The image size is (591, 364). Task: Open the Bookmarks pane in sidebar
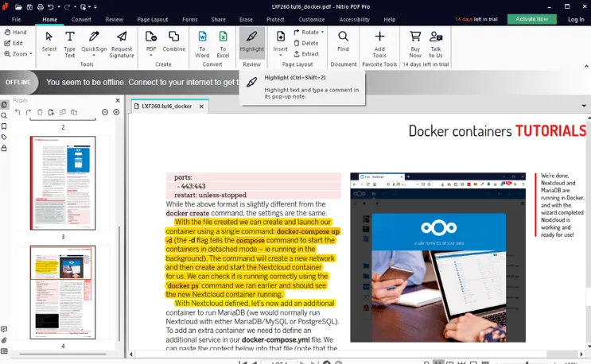tap(4, 126)
